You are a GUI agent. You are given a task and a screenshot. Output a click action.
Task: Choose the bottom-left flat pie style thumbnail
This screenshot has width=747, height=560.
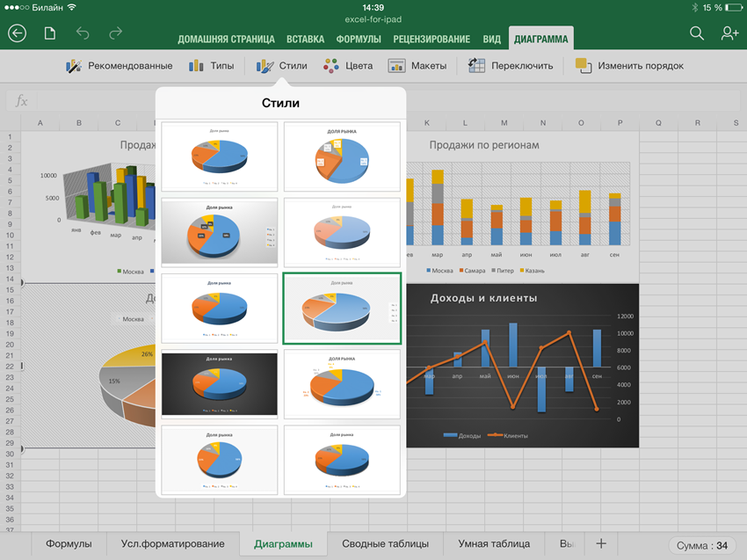pyautogui.click(x=219, y=460)
